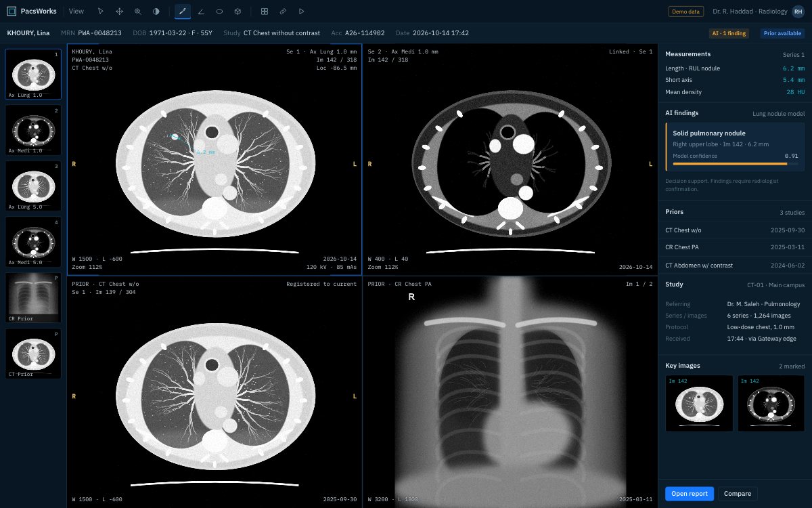Open the RH user avatar
812x508 pixels.
point(798,12)
